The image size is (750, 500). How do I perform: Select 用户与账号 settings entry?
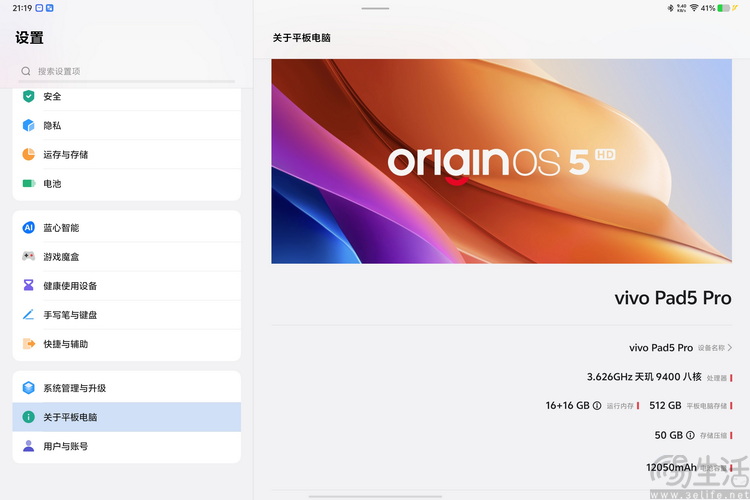click(127, 446)
